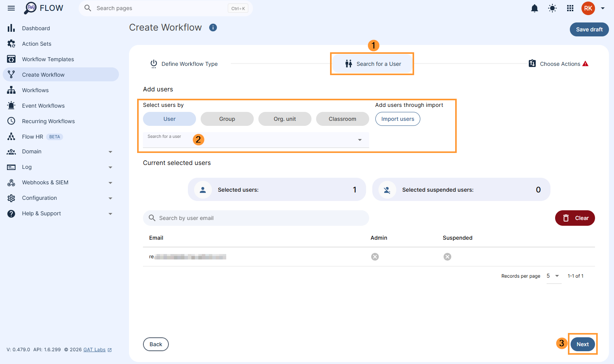Click the Workflows hierarchy icon
Viewport: 614px width, 364px height.
coord(11,90)
